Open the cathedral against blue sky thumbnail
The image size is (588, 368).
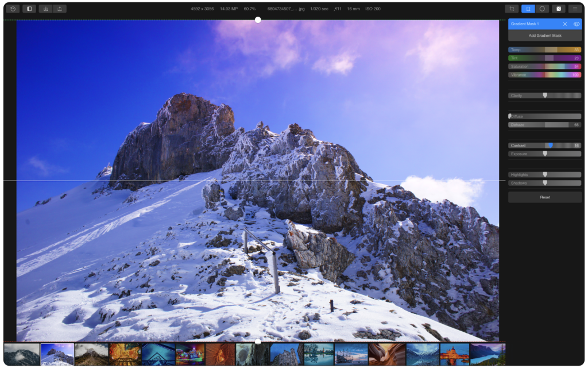click(x=287, y=354)
